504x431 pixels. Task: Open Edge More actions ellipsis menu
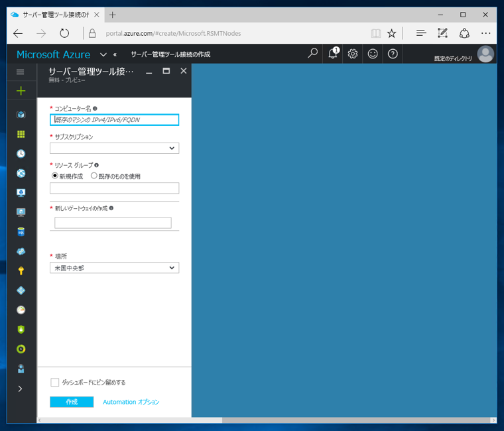click(485, 33)
